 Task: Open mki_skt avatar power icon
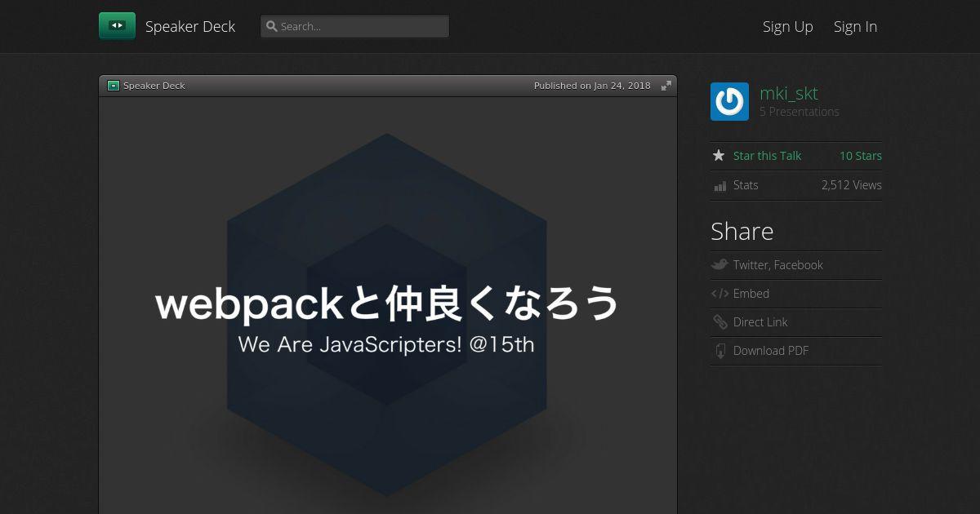[x=729, y=102]
